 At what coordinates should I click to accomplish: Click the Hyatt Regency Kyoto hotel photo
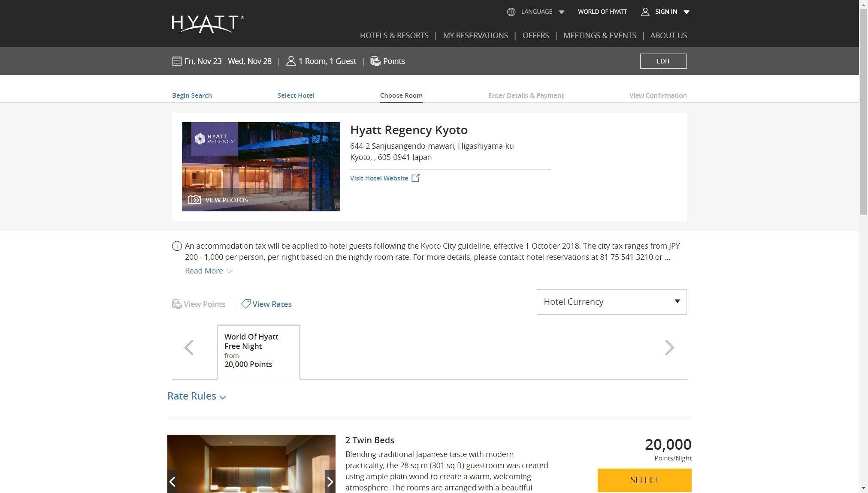point(261,167)
